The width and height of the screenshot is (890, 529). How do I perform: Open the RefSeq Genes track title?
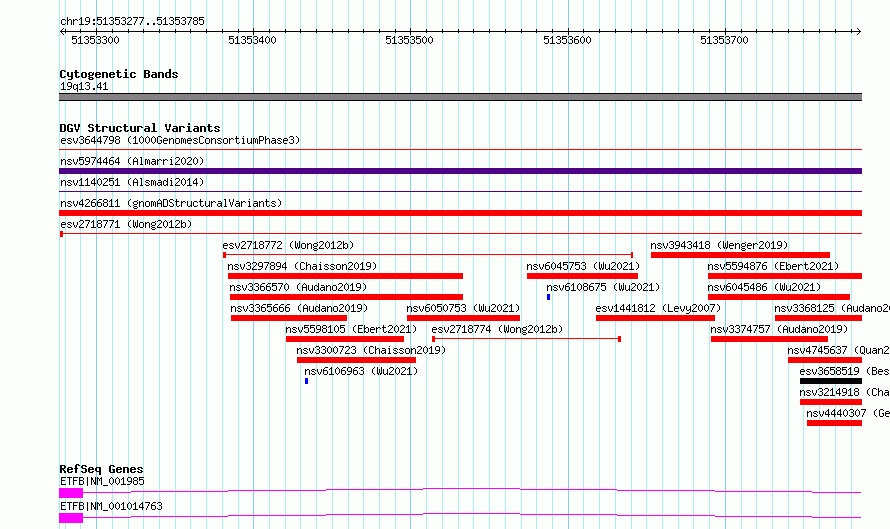101,469
